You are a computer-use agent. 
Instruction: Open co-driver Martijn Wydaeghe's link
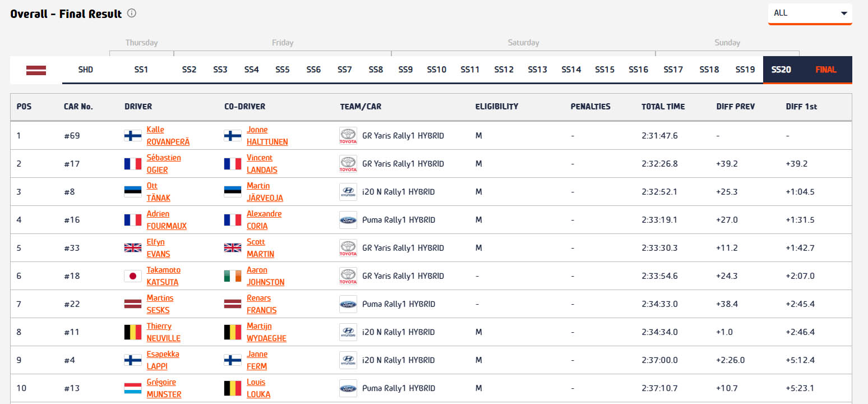tap(266, 332)
